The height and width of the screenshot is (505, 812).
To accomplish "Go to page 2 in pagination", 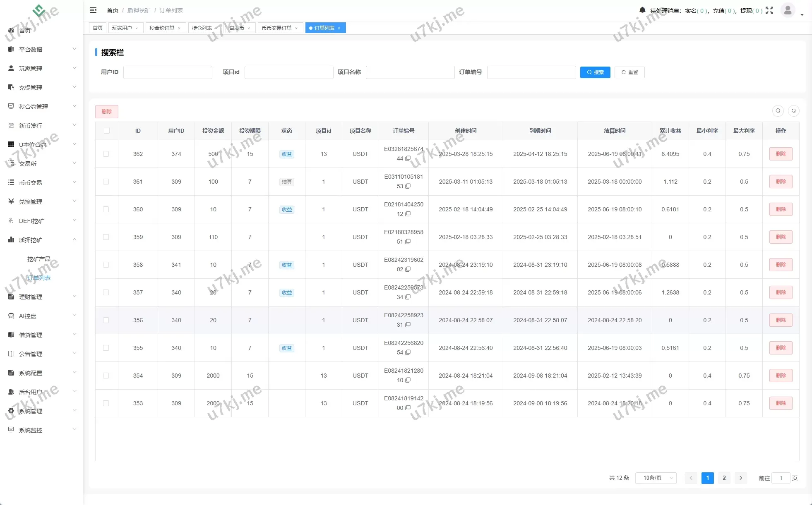I will click(724, 478).
